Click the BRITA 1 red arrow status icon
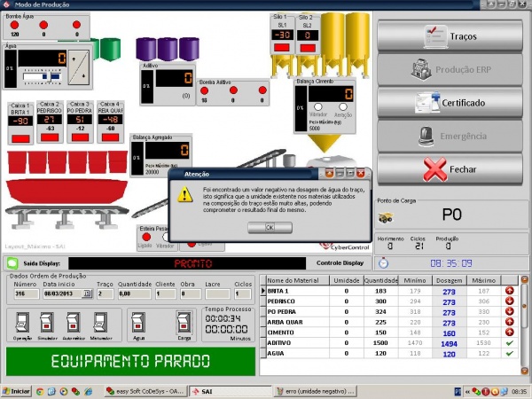This screenshot has width=532, height=399. pyautogui.click(x=512, y=291)
